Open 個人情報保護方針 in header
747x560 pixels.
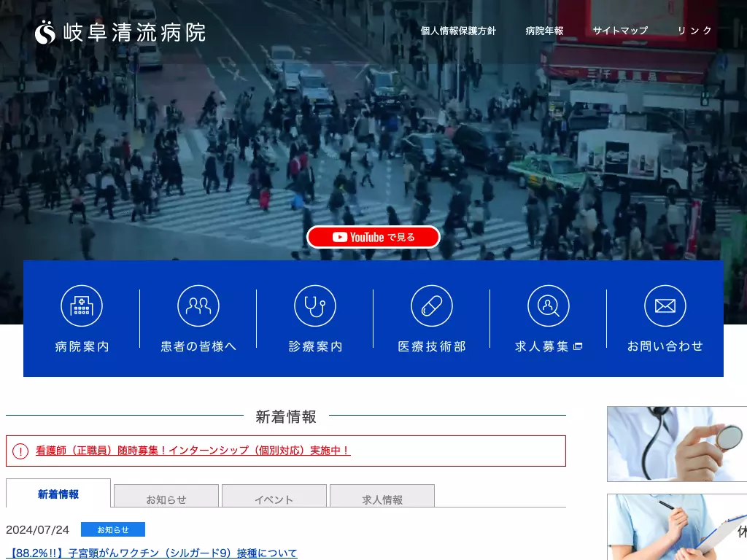point(458,31)
